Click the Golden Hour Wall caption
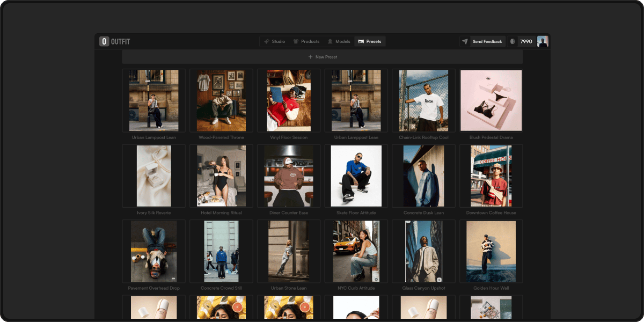 (x=491, y=288)
